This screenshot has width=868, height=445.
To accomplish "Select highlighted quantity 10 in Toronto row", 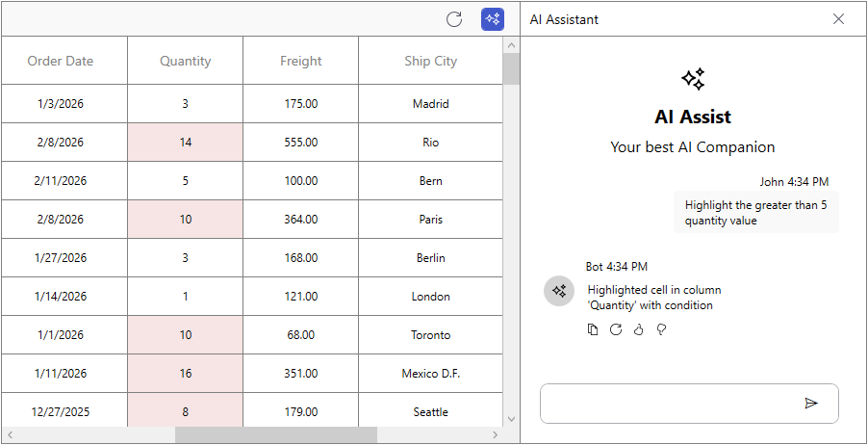I will (x=186, y=335).
